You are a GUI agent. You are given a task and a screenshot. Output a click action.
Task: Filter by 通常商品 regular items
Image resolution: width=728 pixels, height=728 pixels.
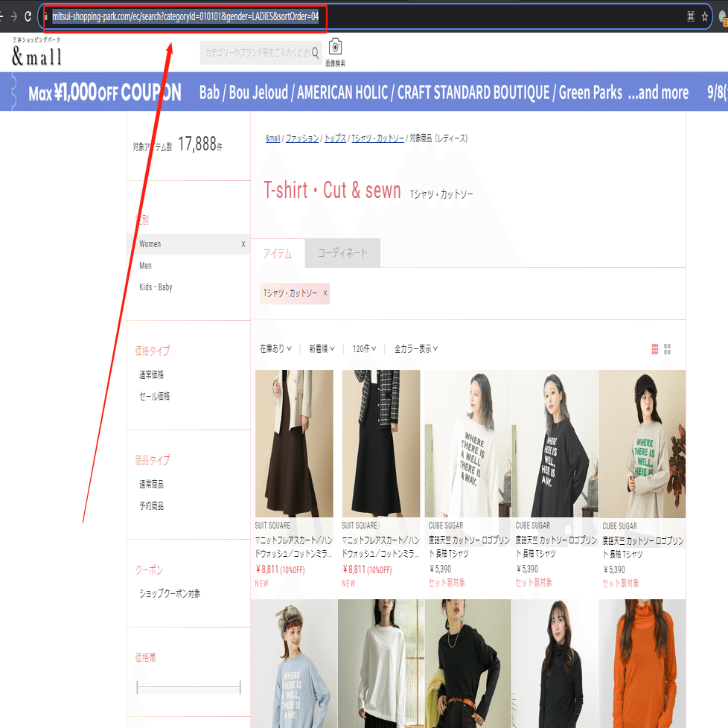click(151, 485)
